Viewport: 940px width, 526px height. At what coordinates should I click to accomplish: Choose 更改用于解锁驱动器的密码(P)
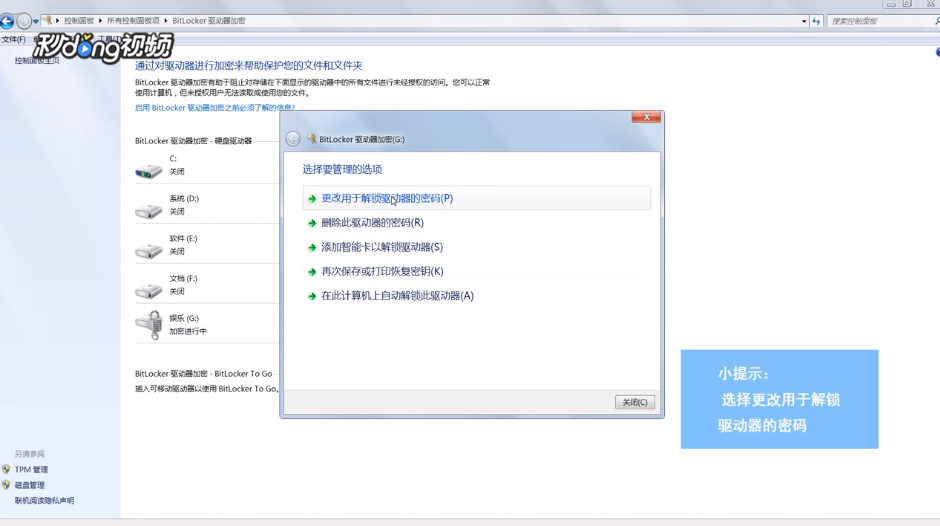pyautogui.click(x=477, y=199)
